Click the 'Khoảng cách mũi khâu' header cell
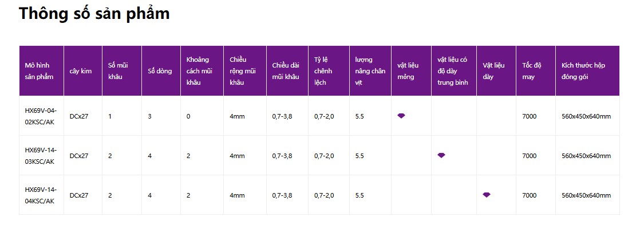The image size is (644, 240). coord(202,71)
